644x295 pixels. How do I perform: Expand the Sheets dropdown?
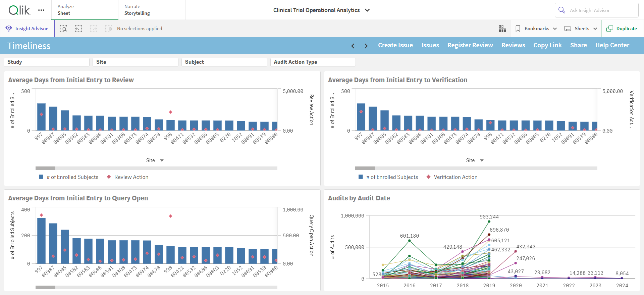pos(581,29)
